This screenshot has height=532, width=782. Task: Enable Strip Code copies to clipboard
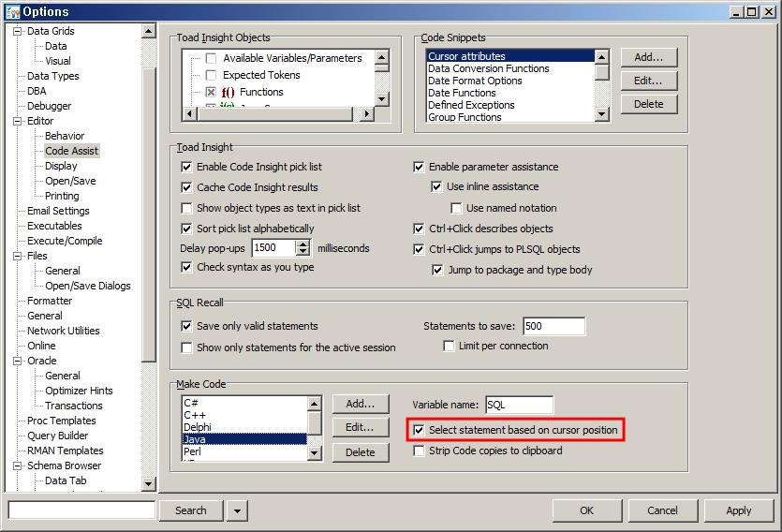coord(420,451)
